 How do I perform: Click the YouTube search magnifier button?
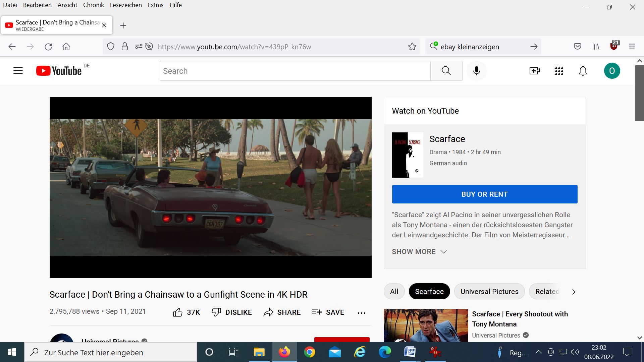446,71
